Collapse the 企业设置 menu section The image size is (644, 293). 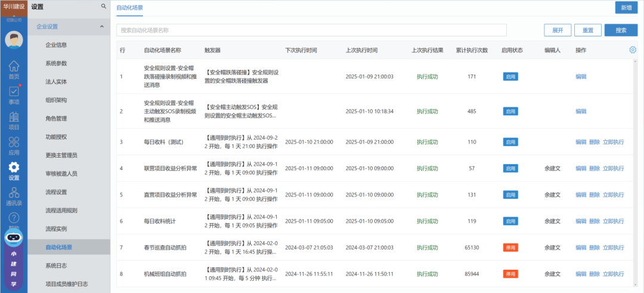coord(101,26)
